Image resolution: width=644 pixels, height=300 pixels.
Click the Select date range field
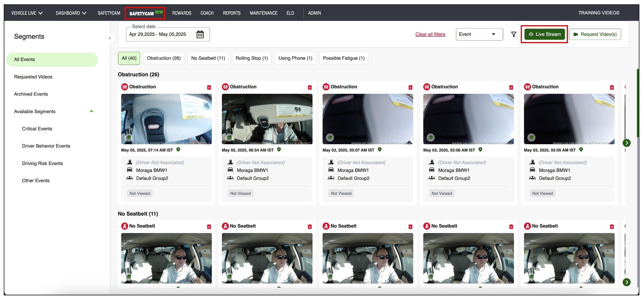pos(168,34)
